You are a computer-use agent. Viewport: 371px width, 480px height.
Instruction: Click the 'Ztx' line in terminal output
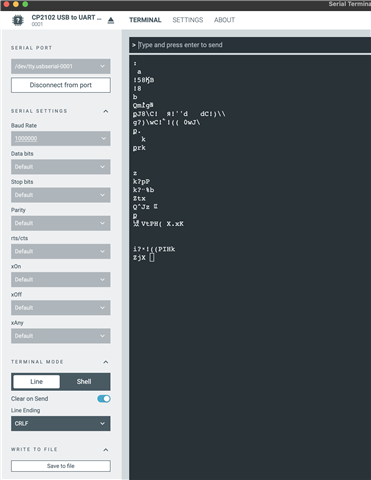coord(139,199)
